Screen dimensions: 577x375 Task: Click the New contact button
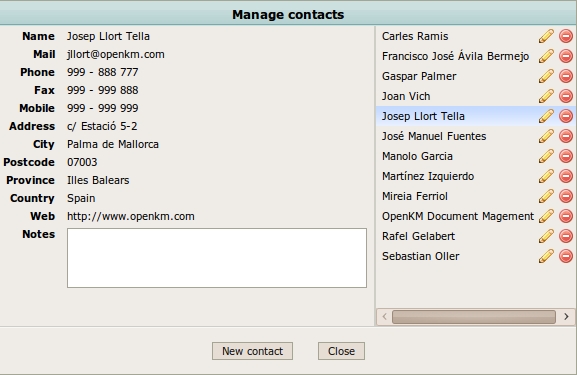point(252,351)
